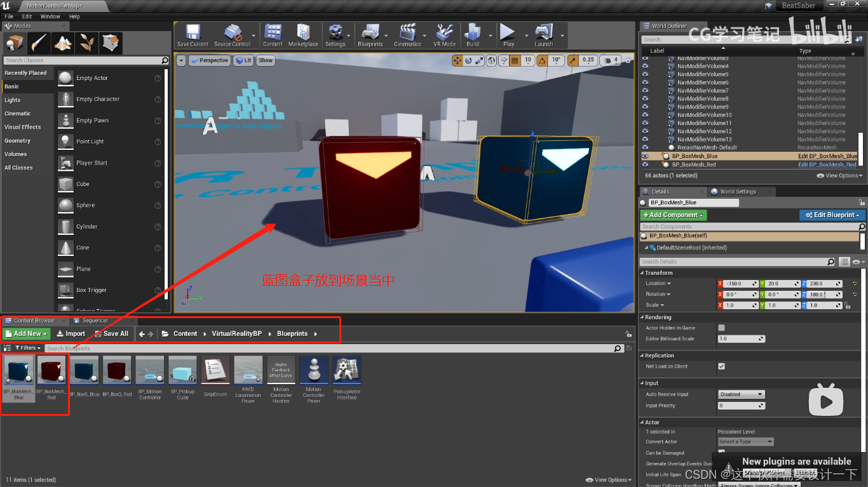The image size is (868, 487).
Task: Open the Settings toolbar icon
Action: (335, 35)
